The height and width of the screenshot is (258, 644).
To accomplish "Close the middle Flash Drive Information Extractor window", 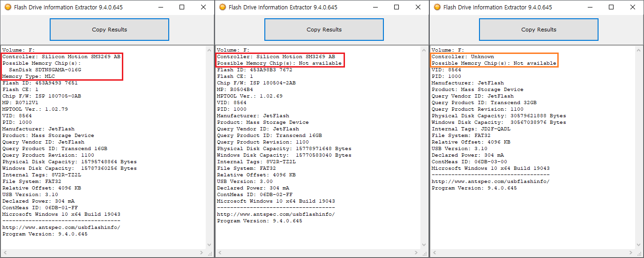I will point(418,7).
